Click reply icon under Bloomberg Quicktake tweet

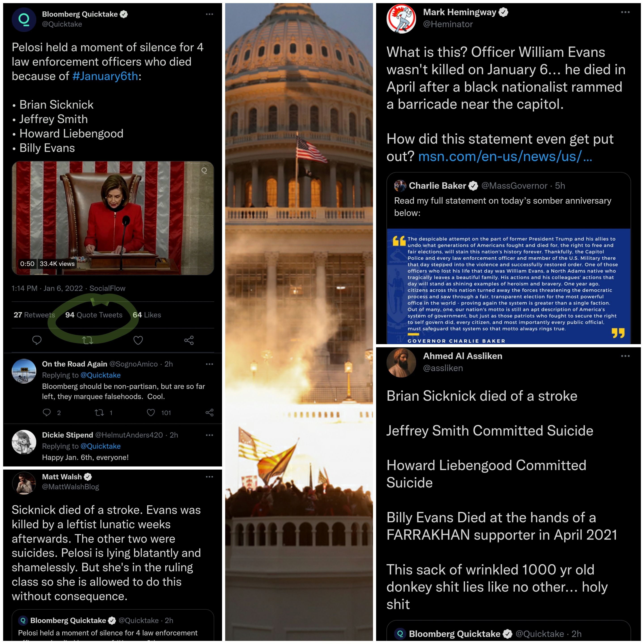[x=37, y=340]
